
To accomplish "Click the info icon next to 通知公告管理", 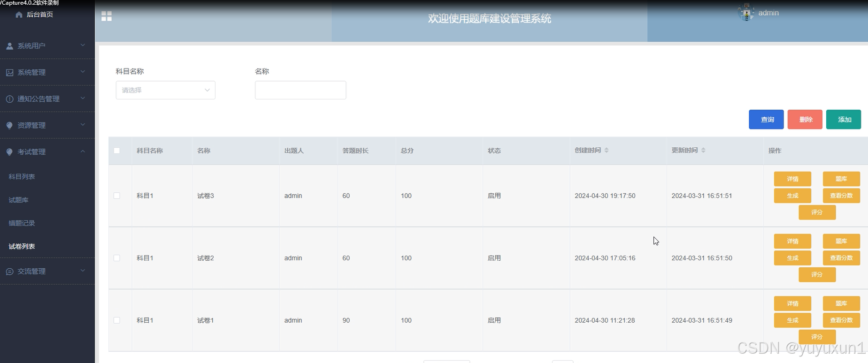I will 9,99.
